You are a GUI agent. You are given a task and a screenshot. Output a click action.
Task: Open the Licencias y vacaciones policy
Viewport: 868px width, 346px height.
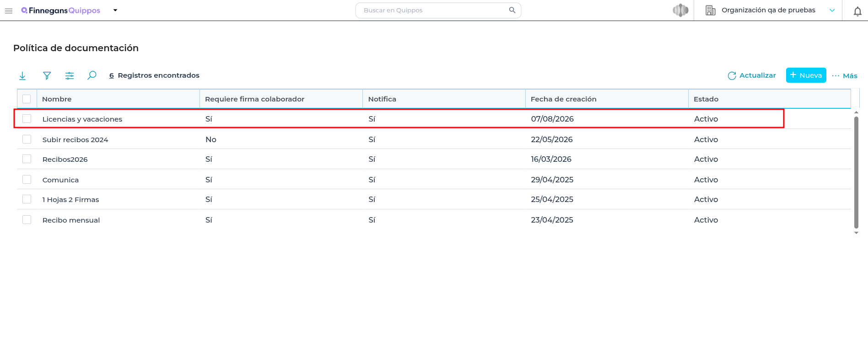pos(82,119)
